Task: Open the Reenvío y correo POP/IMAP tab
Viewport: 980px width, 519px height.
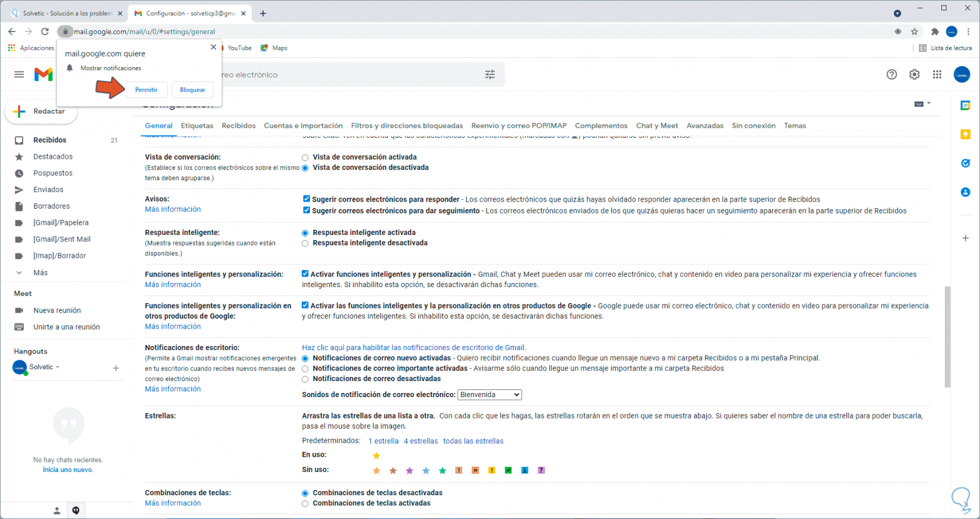Action: (x=519, y=125)
